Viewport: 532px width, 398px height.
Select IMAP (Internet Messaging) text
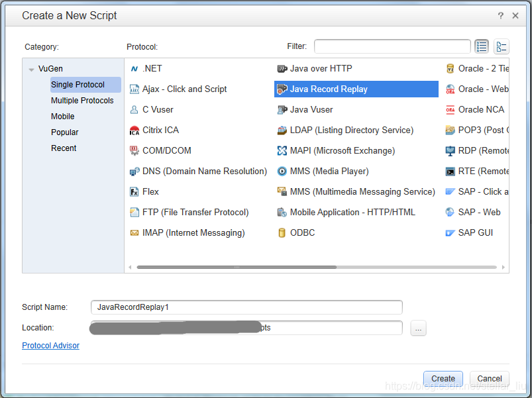click(193, 233)
